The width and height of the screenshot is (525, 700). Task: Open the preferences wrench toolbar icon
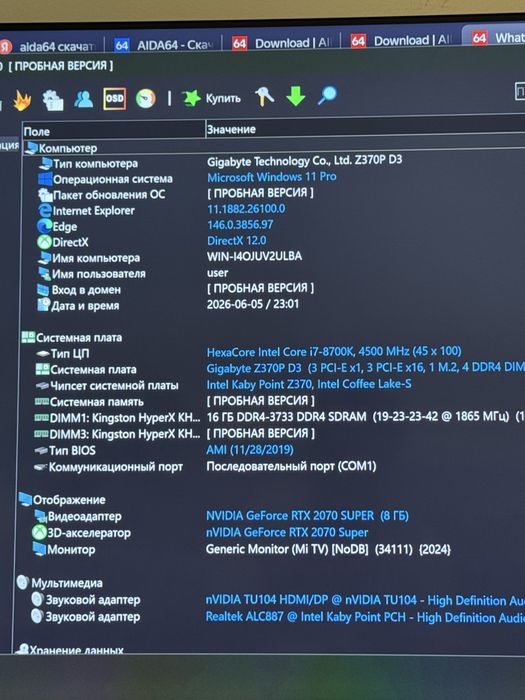pos(264,96)
